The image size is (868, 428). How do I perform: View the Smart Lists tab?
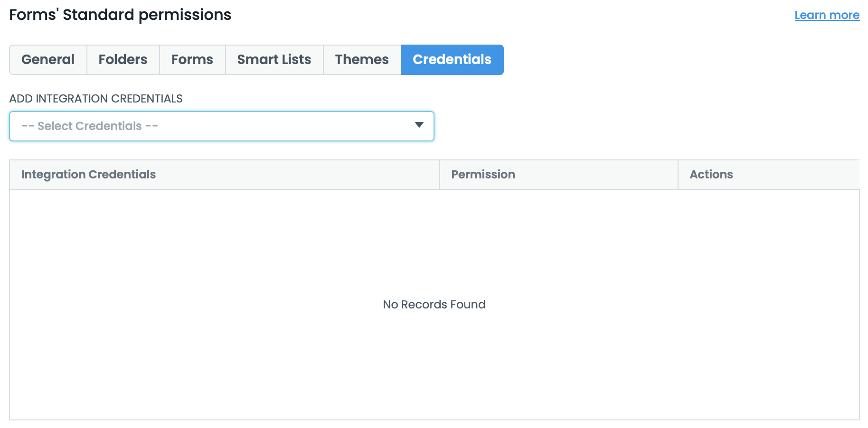tap(274, 59)
